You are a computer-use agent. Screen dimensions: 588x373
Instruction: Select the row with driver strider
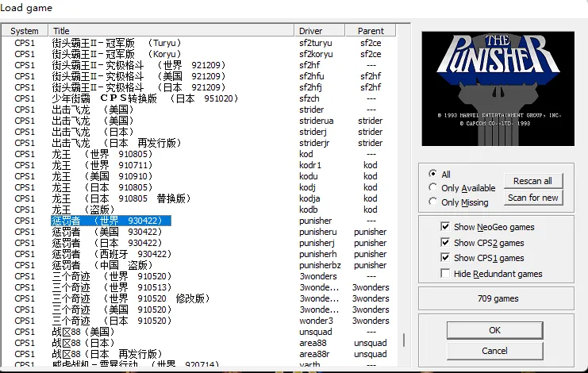pyautogui.click(x=198, y=110)
